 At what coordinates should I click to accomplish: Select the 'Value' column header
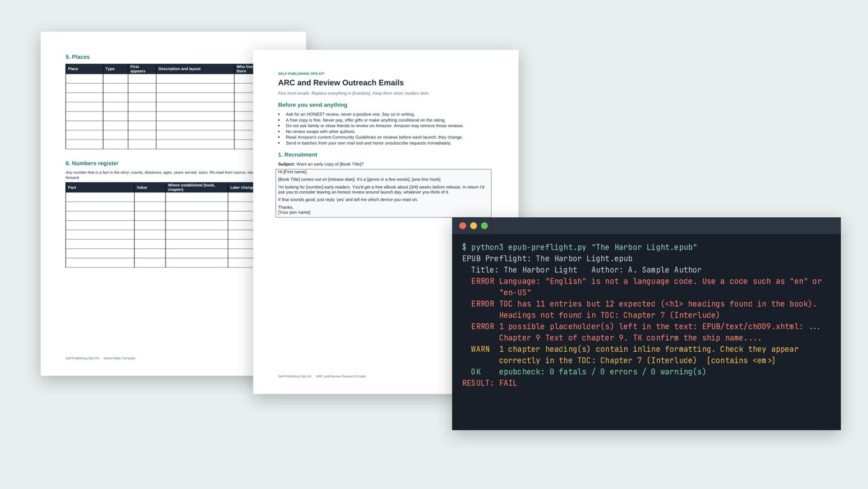point(150,187)
